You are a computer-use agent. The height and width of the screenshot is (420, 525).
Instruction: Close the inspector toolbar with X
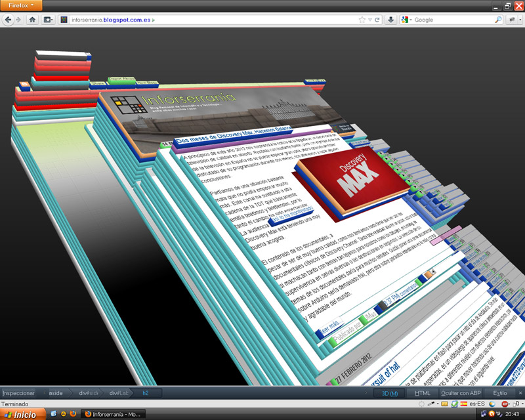(x=520, y=393)
